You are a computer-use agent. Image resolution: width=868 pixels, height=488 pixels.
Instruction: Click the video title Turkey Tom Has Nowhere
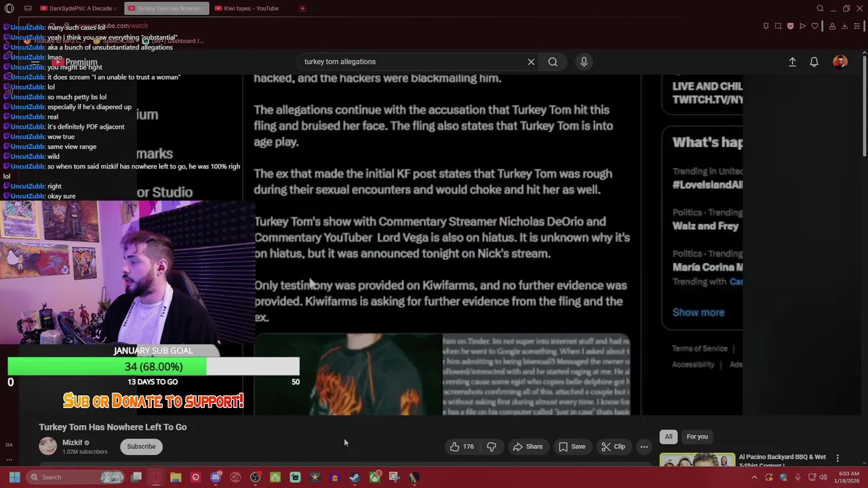point(113,427)
